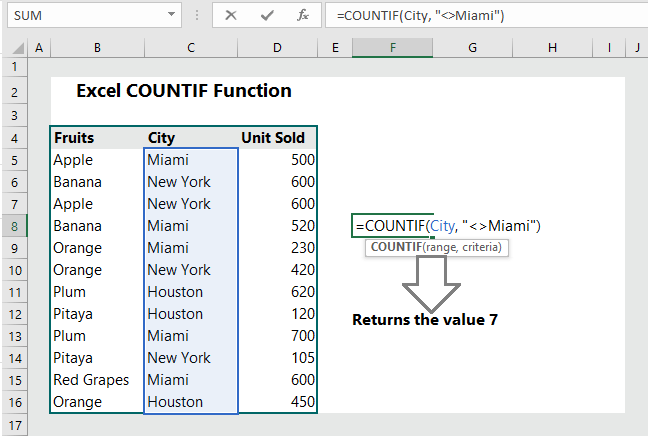Select row 16 header

point(14,402)
